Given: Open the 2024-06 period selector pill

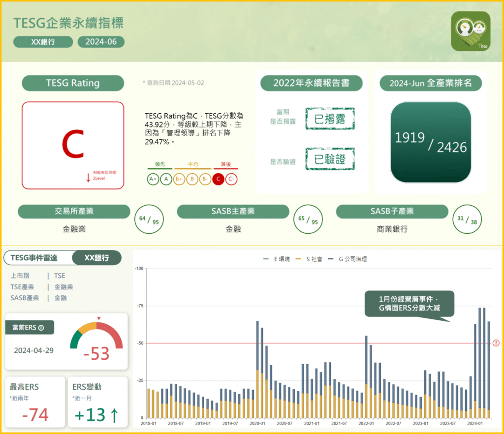Looking at the screenshot, I should [101, 42].
